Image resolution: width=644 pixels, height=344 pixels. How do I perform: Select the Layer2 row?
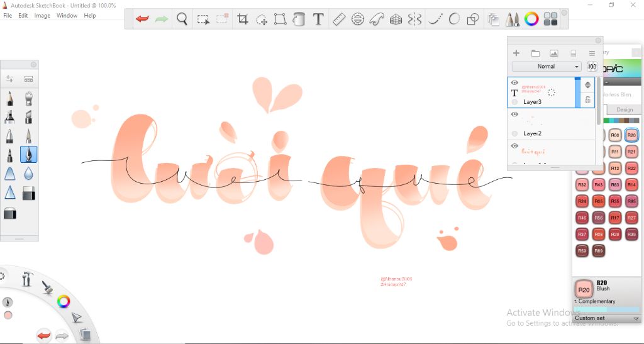[x=551, y=125]
